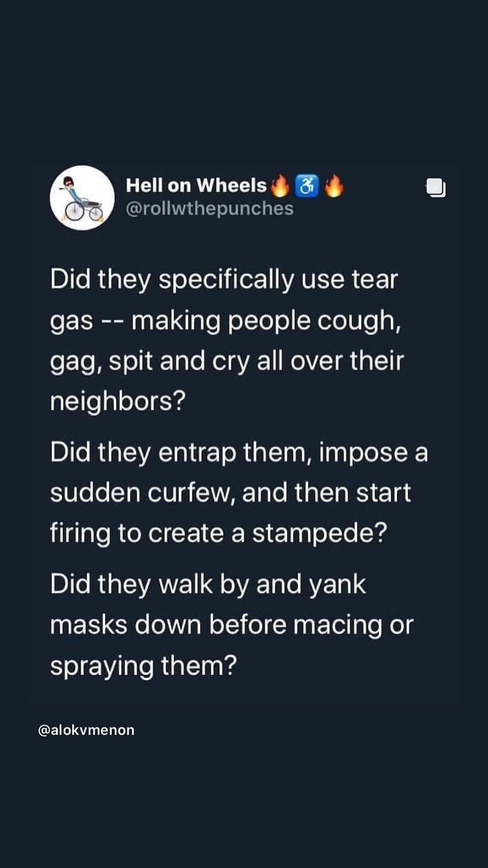The image size is (488, 868).
Task: Click the line "Did they walk by and yank"
Action: (x=208, y=584)
